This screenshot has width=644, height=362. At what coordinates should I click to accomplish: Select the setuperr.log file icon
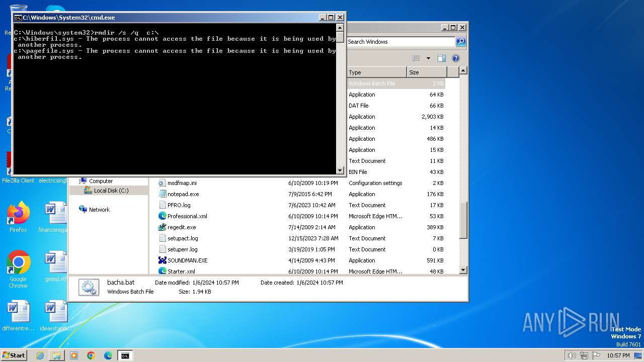(x=162, y=249)
